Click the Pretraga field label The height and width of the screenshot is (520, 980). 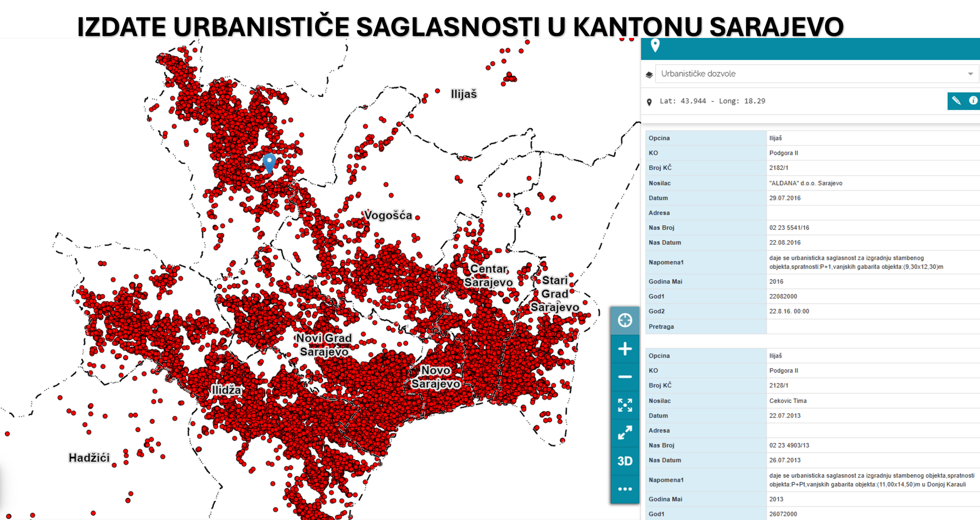click(661, 327)
